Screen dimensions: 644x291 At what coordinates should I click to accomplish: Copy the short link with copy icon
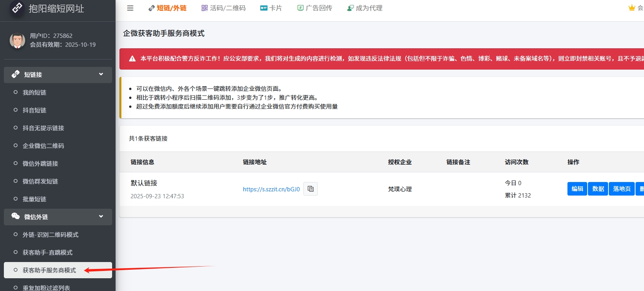click(310, 189)
